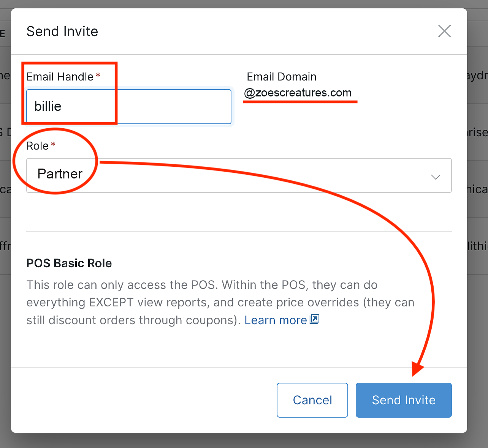Click the Email Handle label

pyautogui.click(x=59, y=76)
